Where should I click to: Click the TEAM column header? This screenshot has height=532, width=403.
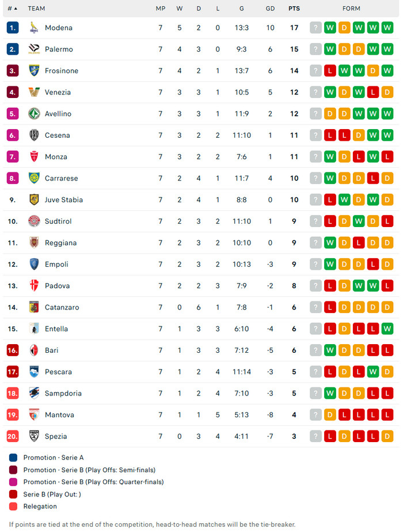point(36,9)
